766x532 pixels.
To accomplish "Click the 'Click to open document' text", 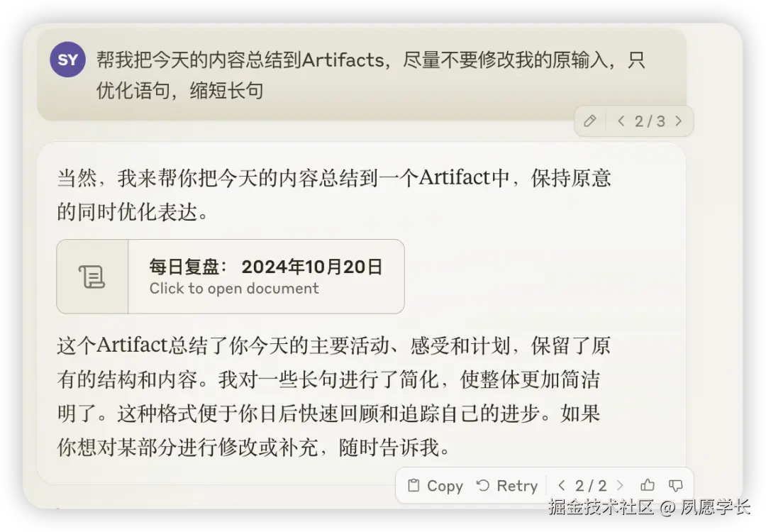I will pos(234,288).
